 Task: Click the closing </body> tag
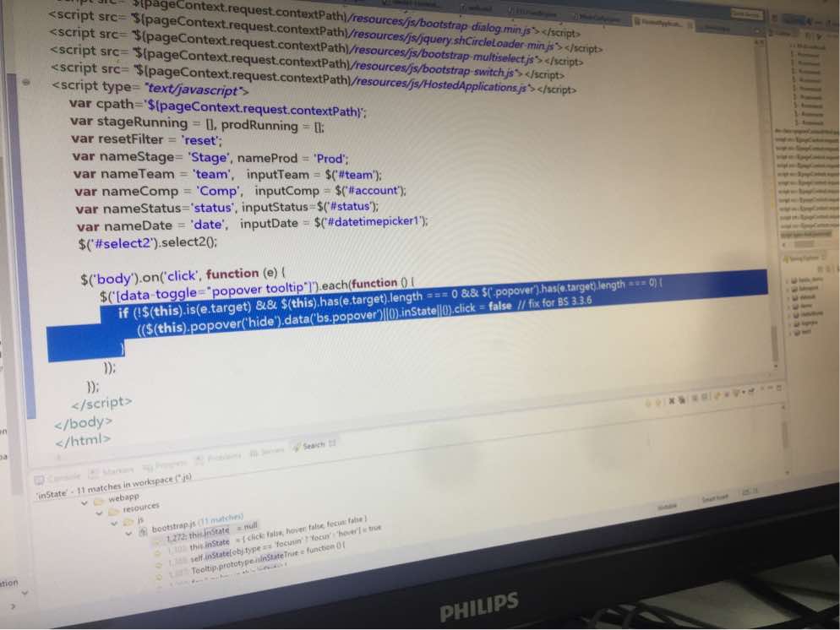click(x=83, y=423)
